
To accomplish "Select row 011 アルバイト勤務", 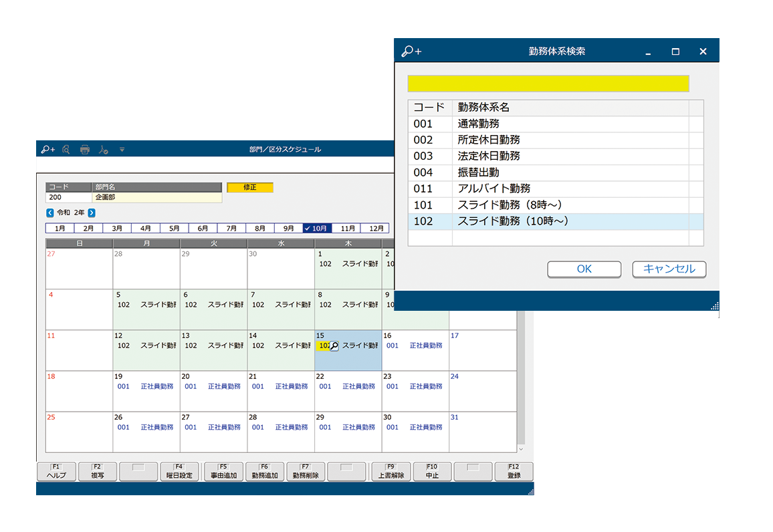I will (556, 188).
